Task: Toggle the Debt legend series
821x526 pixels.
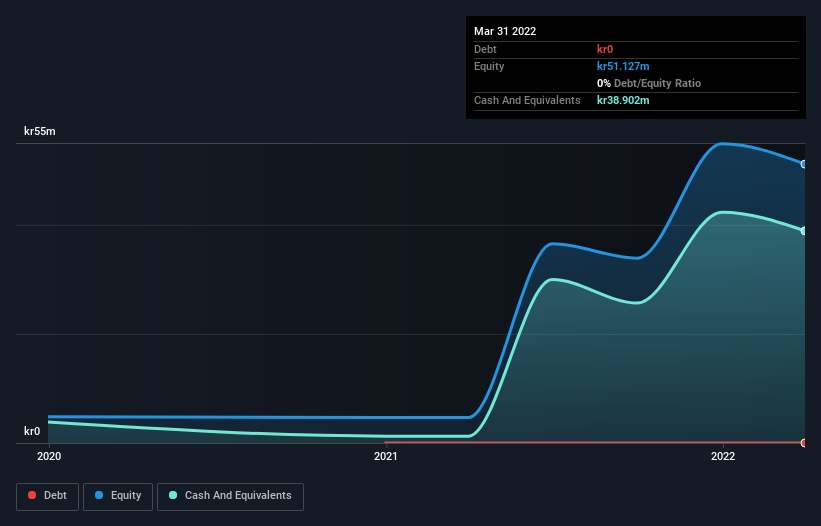Action: [47, 496]
